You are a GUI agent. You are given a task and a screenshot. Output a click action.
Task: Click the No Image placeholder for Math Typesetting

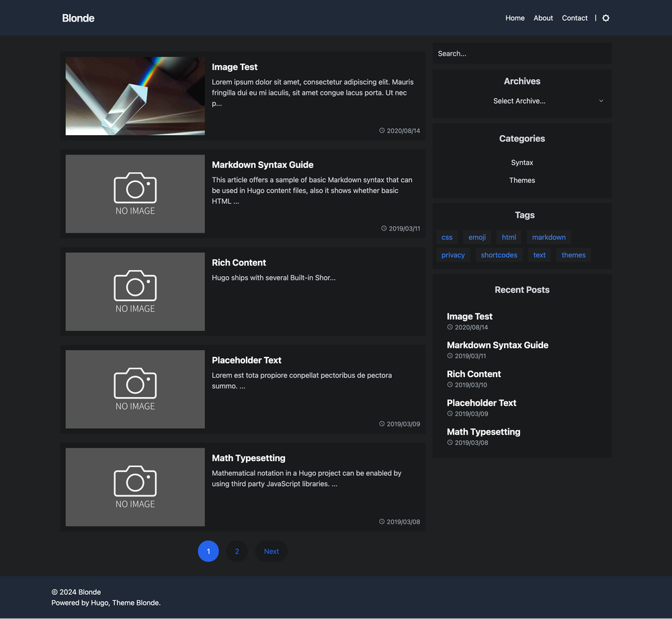pos(135,487)
